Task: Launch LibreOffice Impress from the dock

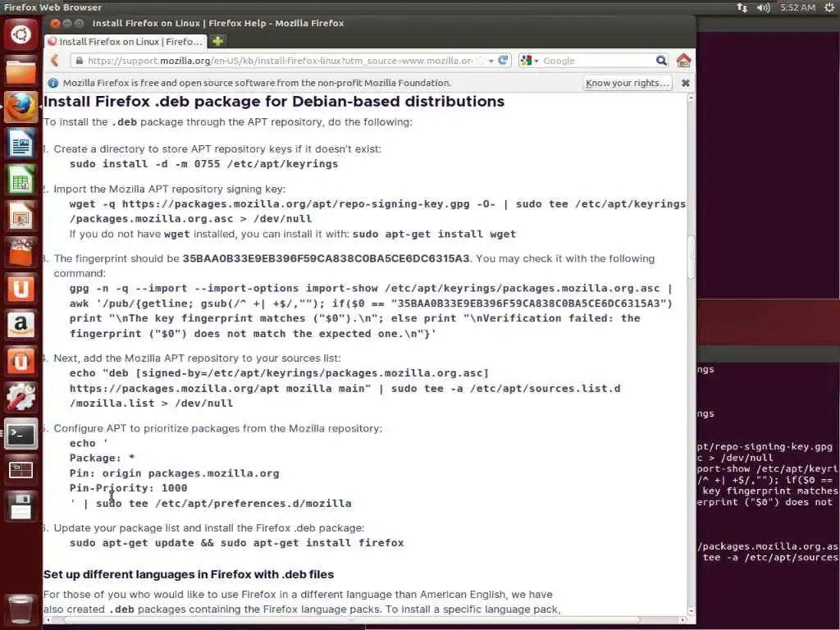Action: coord(21,217)
